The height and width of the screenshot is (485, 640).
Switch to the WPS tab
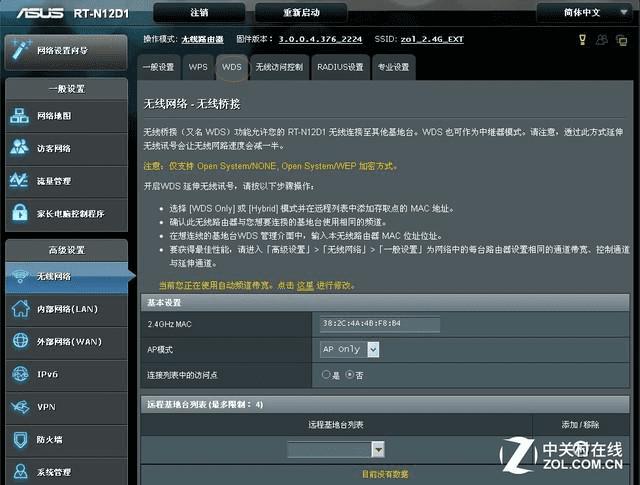coord(198,67)
